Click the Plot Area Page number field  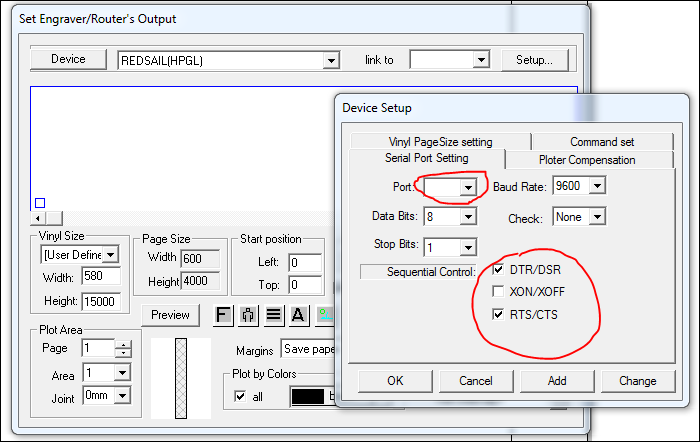tap(99, 348)
